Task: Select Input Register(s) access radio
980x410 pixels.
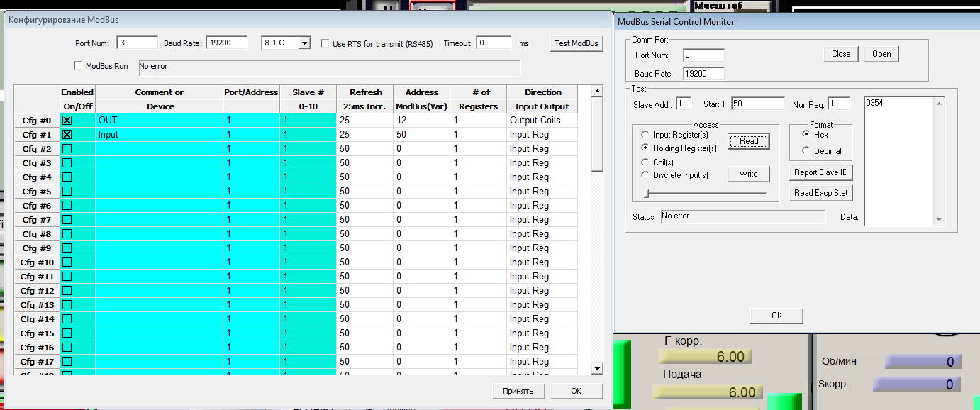Action: click(645, 135)
